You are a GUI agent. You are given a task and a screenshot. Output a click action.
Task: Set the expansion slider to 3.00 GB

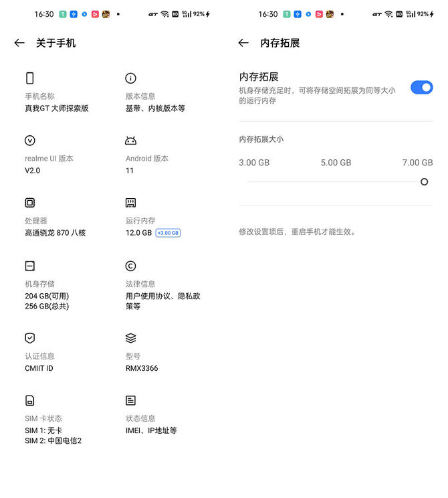tap(248, 182)
